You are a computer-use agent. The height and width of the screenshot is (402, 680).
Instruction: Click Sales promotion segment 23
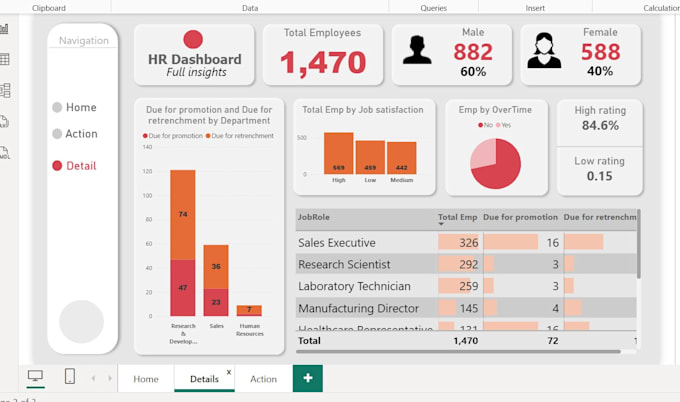coord(216,302)
